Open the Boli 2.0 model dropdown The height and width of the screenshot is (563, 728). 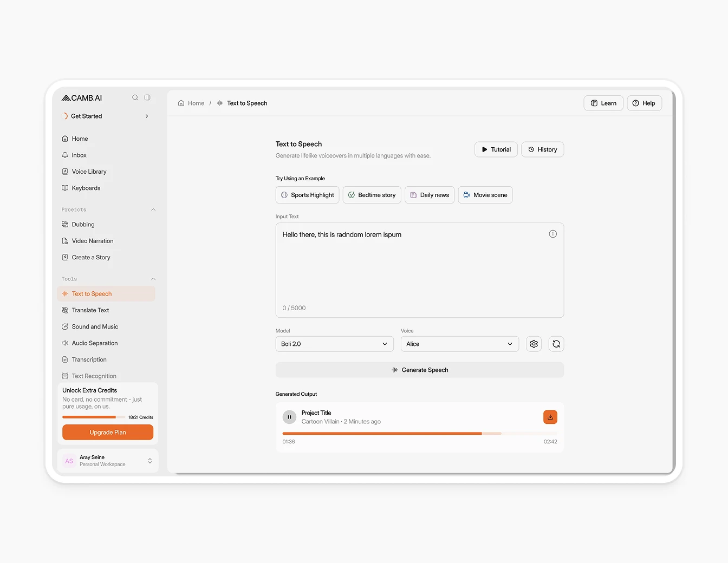tap(334, 344)
